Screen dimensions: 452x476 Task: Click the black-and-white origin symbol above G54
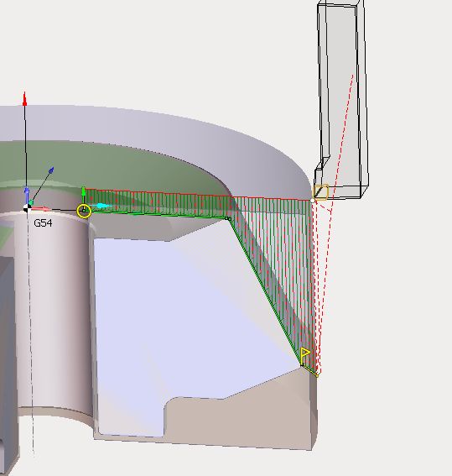(x=28, y=208)
